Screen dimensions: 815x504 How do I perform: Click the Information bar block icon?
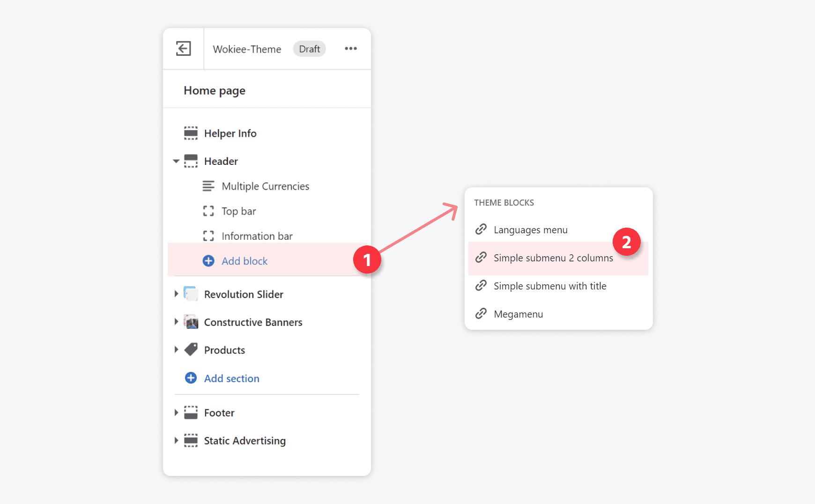point(208,236)
